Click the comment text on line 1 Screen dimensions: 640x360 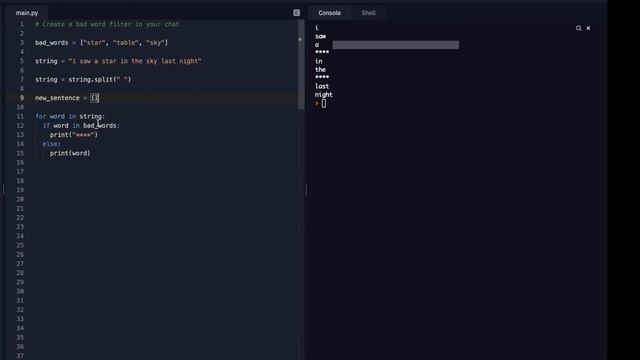click(x=107, y=24)
